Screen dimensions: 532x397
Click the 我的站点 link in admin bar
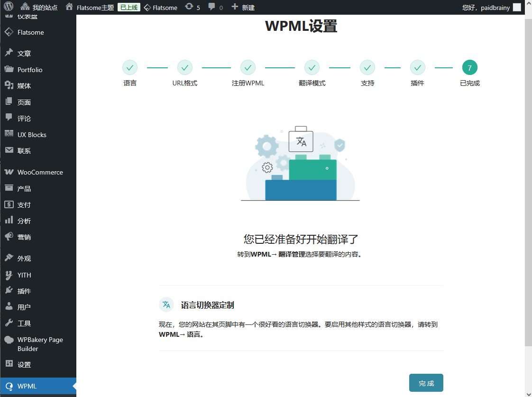(45, 8)
